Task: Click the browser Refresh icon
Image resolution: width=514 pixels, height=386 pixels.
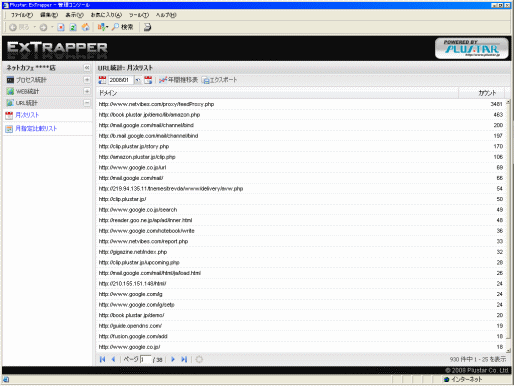Action: 73,27
